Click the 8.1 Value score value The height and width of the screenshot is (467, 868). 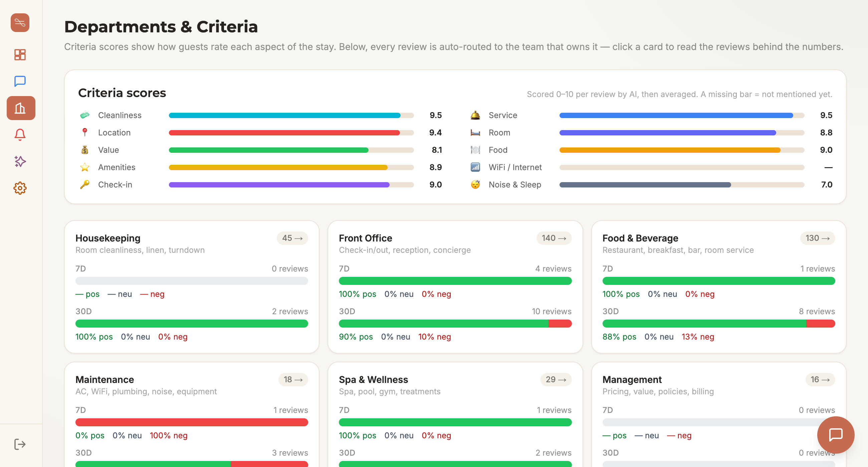pyautogui.click(x=437, y=150)
